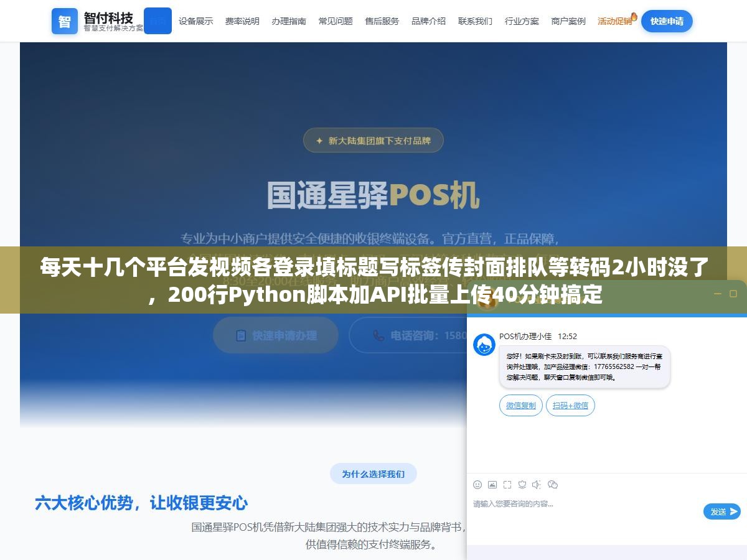Click the service rating icon in chat
This screenshot has height=560, width=747.
(522, 485)
